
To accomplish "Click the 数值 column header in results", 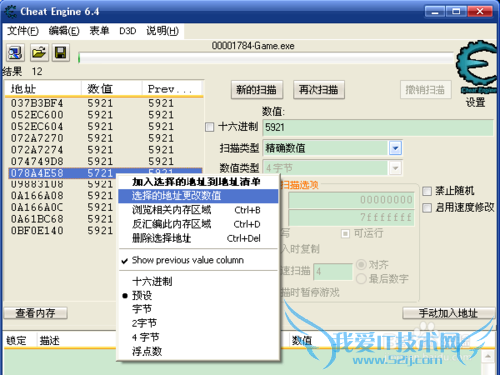I will click(x=112, y=89).
